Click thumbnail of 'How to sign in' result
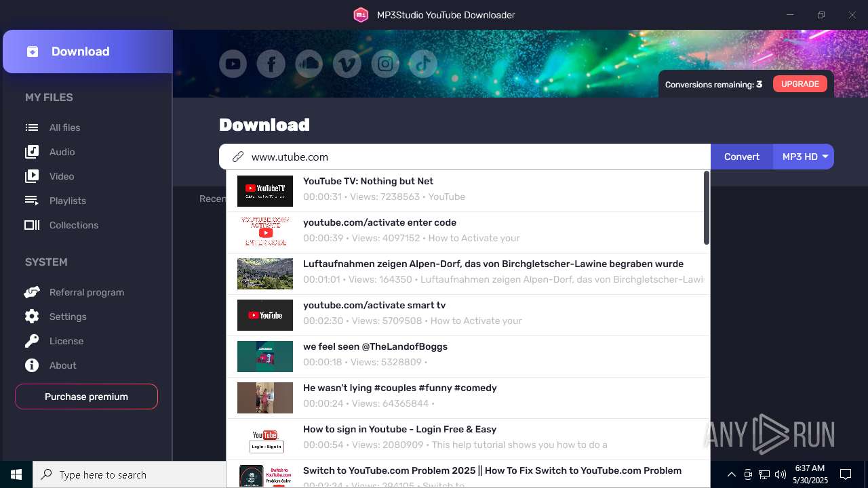 point(265,439)
